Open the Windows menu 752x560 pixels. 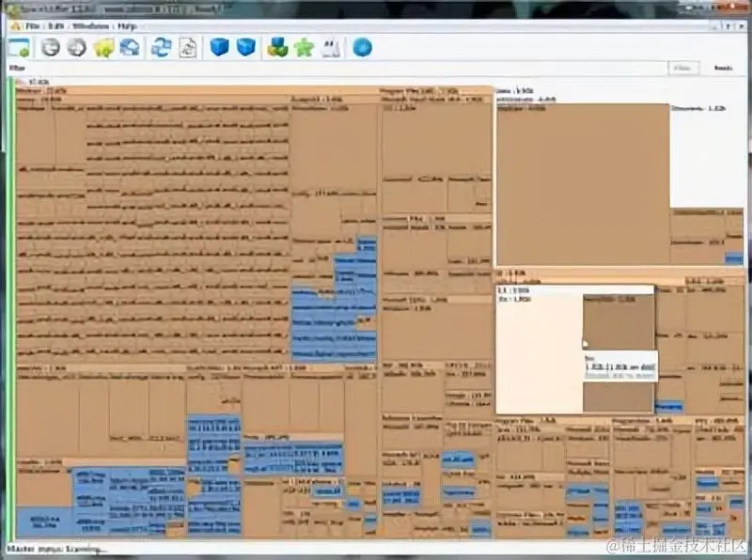click(x=90, y=26)
